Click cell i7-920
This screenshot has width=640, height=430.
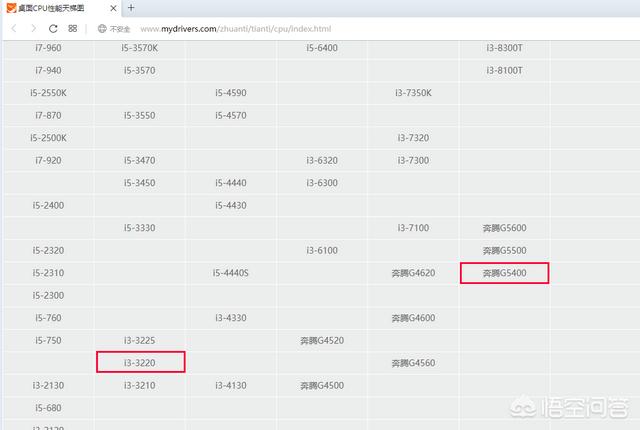coord(48,160)
